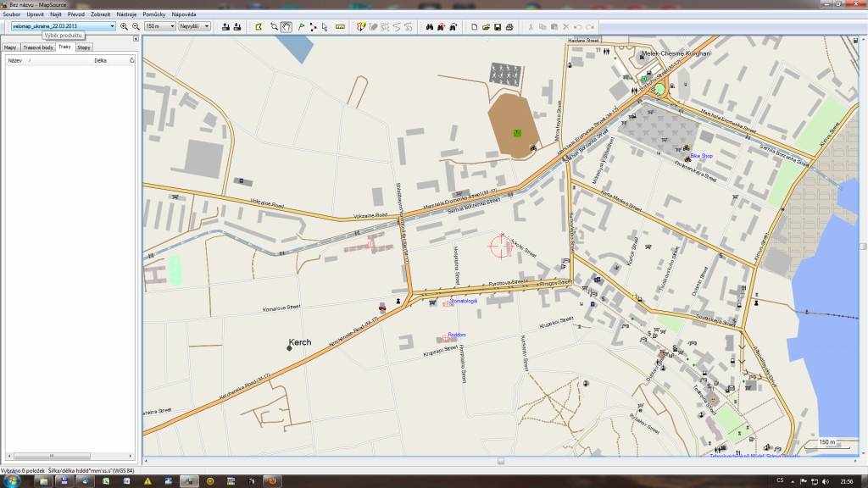The height and width of the screenshot is (488, 868).
Task: Select the arrow selection tool
Action: pyautogui.click(x=325, y=27)
